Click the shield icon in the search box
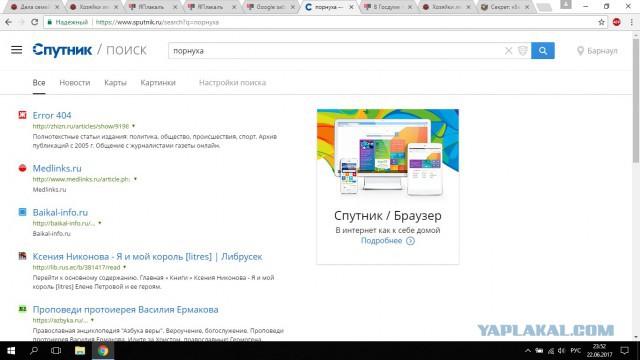640x360 pixels. point(522,51)
